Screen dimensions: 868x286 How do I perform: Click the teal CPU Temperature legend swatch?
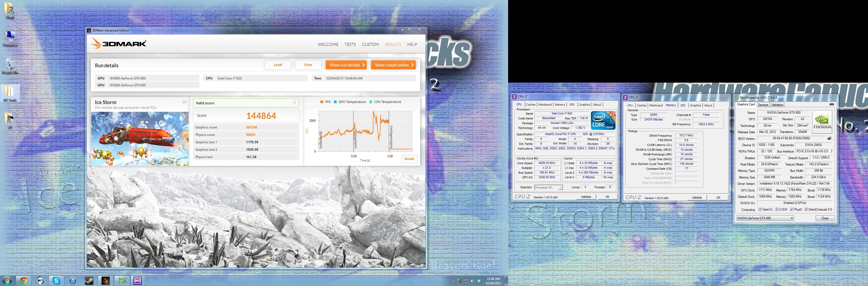click(371, 102)
